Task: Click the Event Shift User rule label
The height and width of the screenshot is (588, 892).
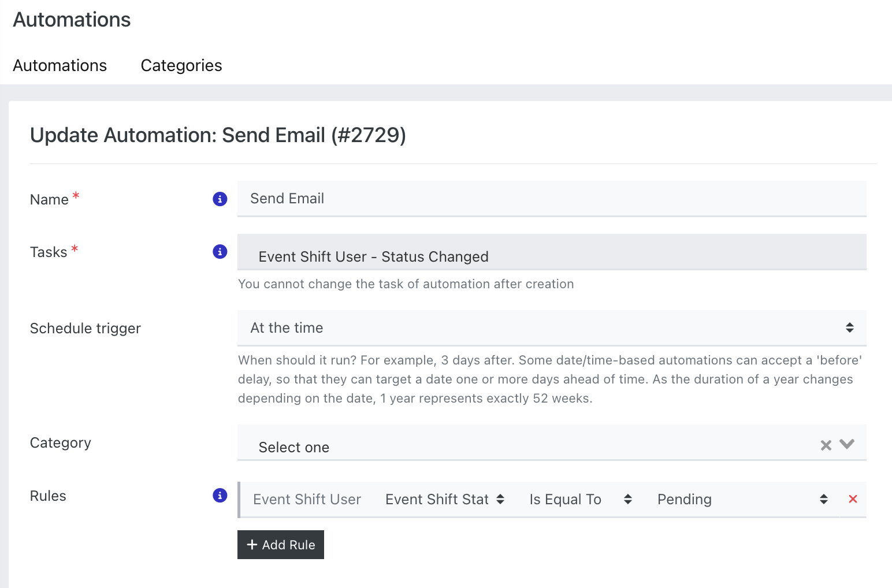Action: 307,499
